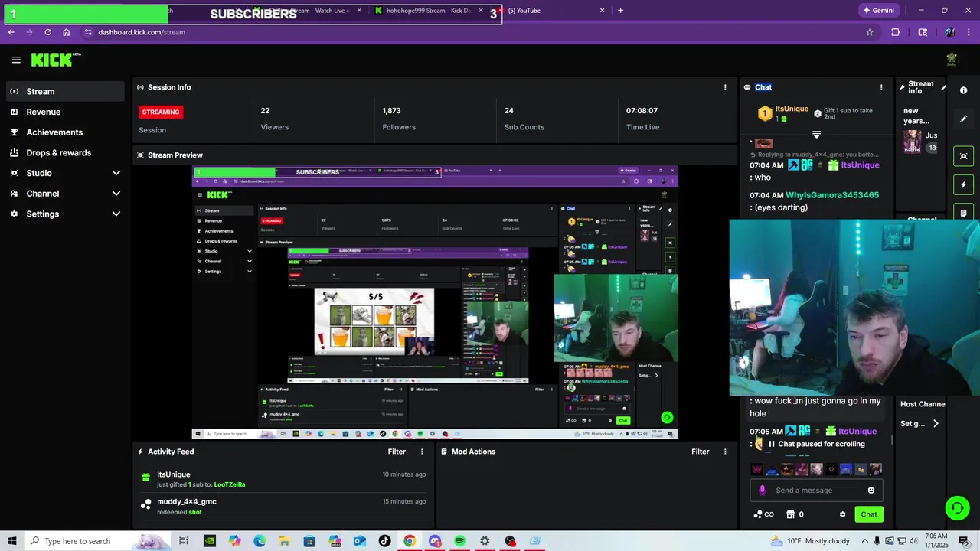
Task: Switch to hohohope999 Stream Kick tab
Action: coord(429,11)
